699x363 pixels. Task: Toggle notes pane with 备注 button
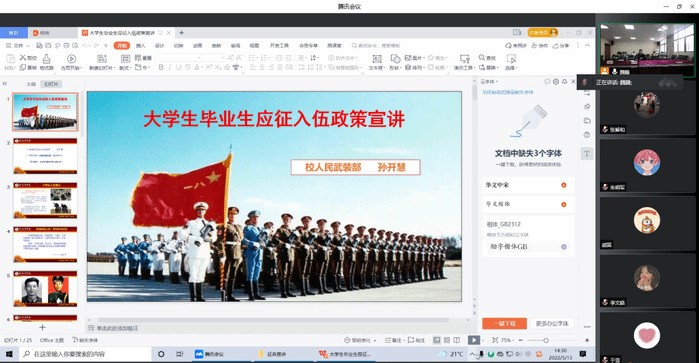point(393,340)
